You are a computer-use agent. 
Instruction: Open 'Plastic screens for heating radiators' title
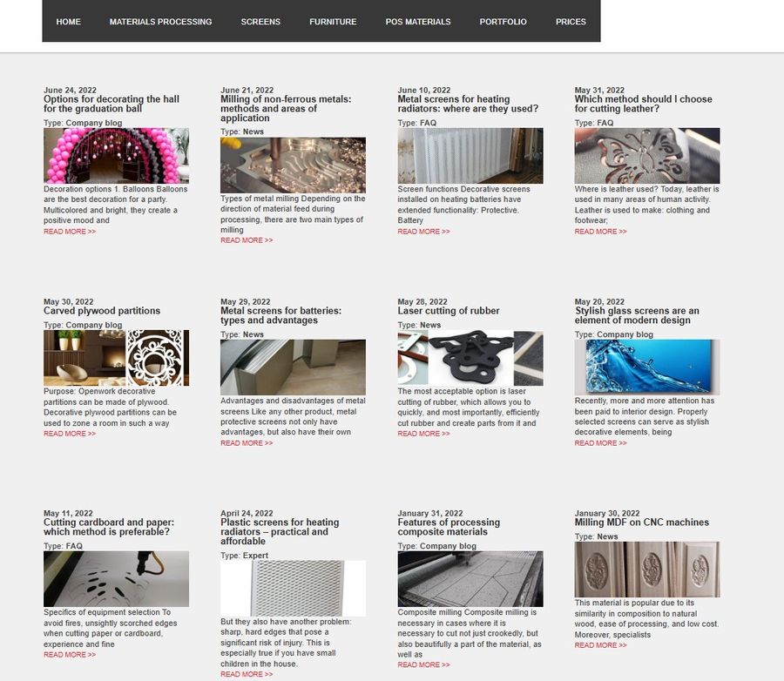click(280, 531)
